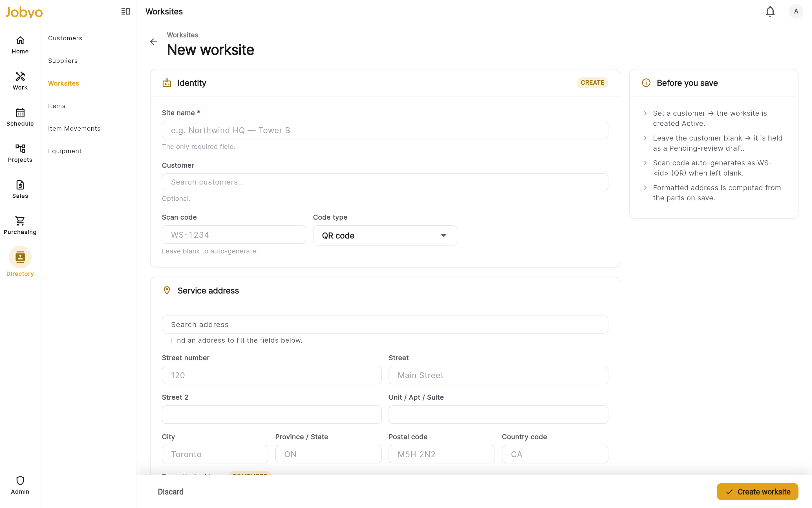
Task: Open Item Movements in the Directory menu
Action: click(x=74, y=128)
